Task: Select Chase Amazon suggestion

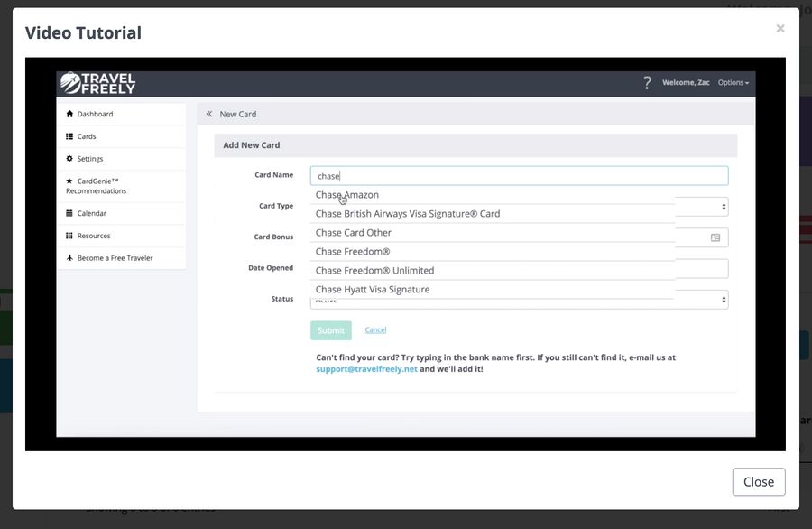Action: [x=493, y=195]
